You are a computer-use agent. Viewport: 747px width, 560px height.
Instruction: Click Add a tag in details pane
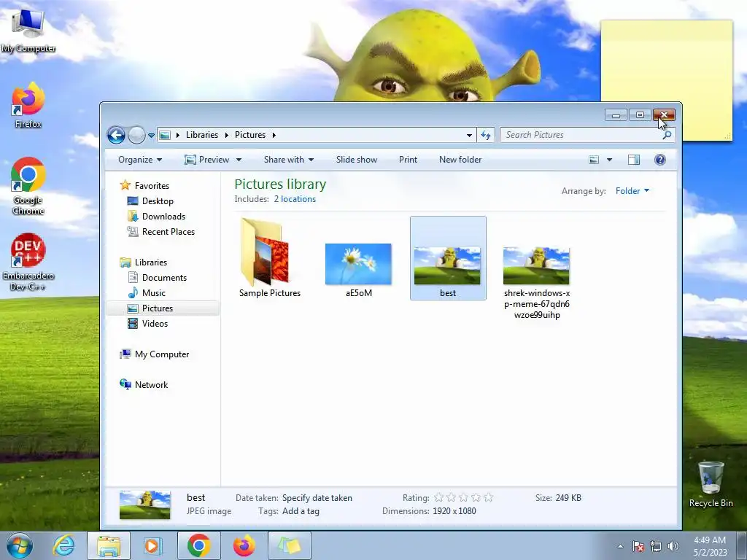click(301, 511)
